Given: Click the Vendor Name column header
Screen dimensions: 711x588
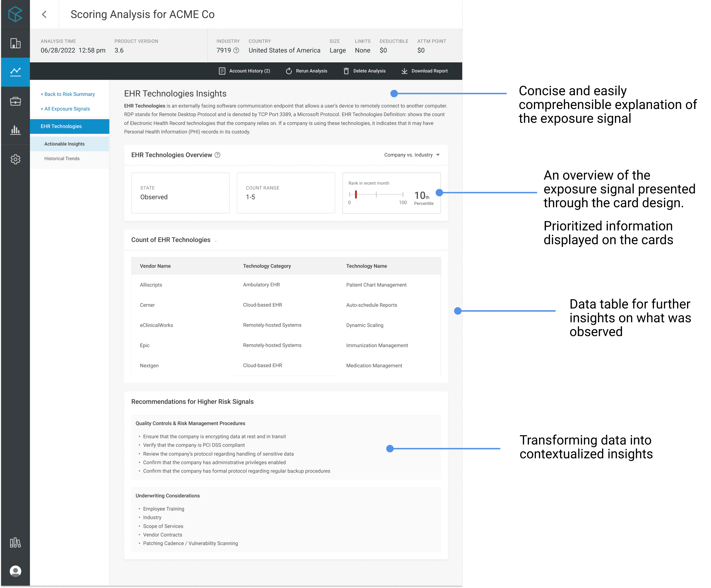Looking at the screenshot, I should click(x=155, y=266).
